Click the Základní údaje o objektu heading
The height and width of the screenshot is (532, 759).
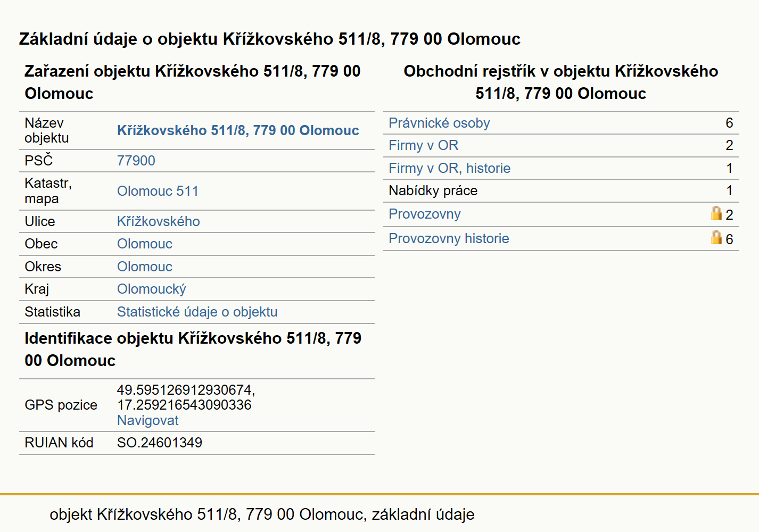tap(270, 39)
